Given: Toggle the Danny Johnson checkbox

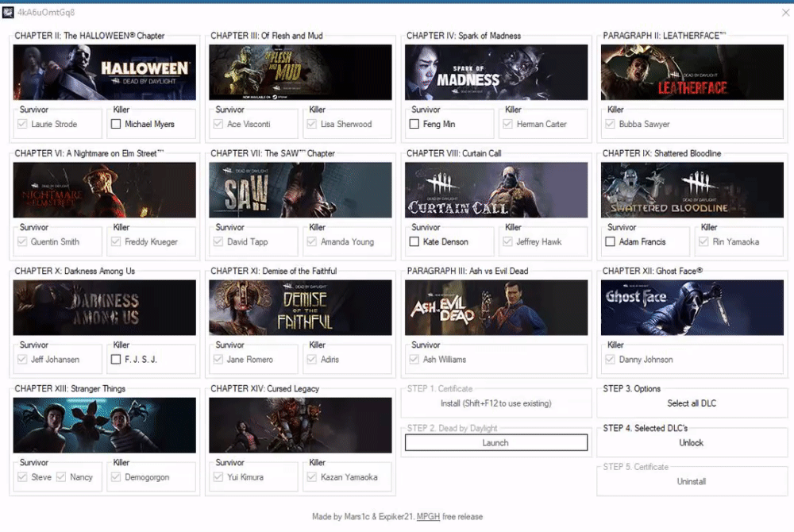Looking at the screenshot, I should point(610,360).
